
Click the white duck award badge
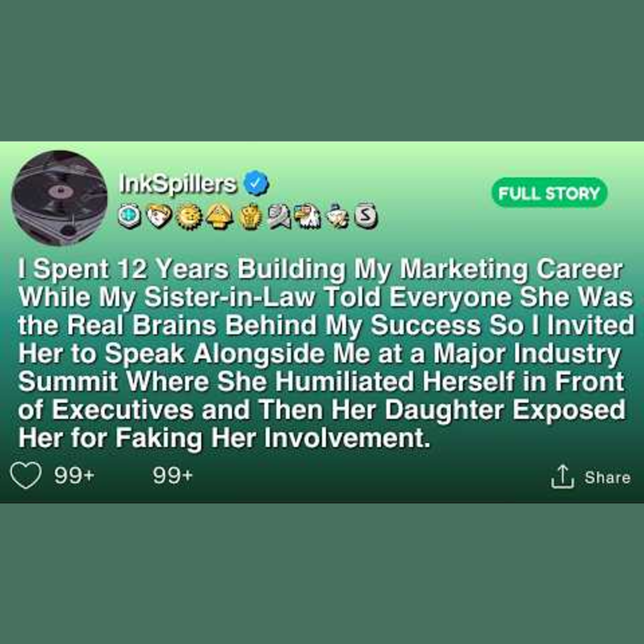click(338, 217)
